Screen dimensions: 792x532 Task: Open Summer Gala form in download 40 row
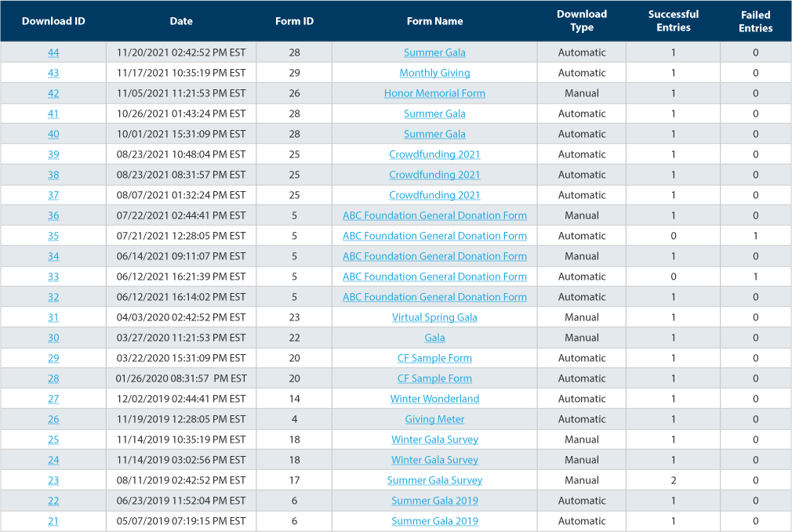(434, 134)
